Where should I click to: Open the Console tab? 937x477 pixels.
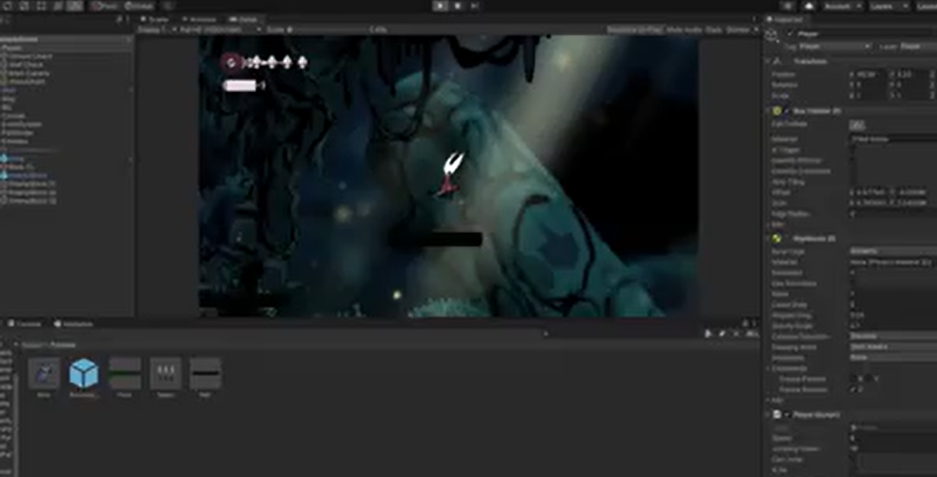[24, 323]
